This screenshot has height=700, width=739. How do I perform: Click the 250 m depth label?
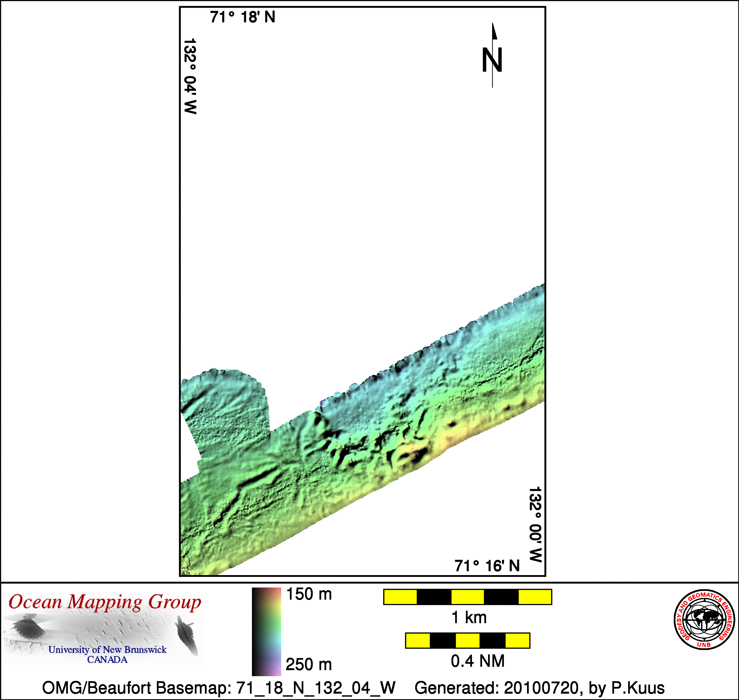[309, 664]
